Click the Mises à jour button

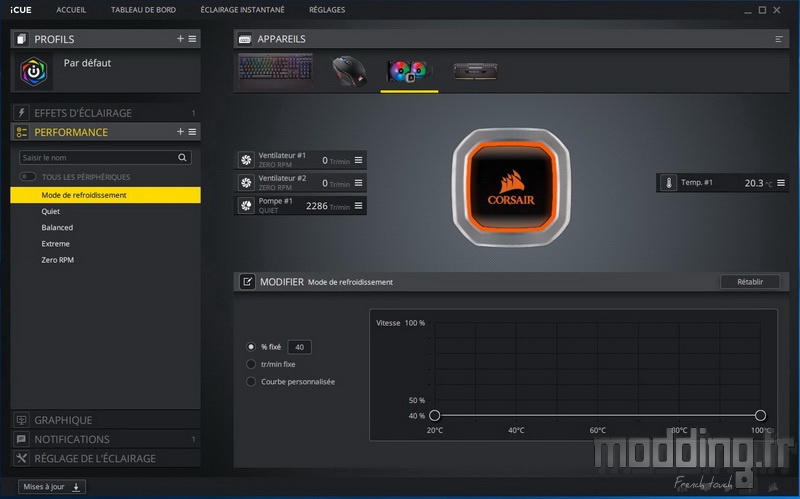click(x=52, y=487)
